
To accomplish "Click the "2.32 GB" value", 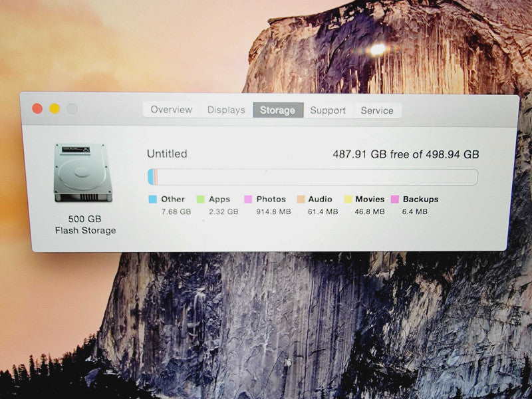I will [223, 211].
